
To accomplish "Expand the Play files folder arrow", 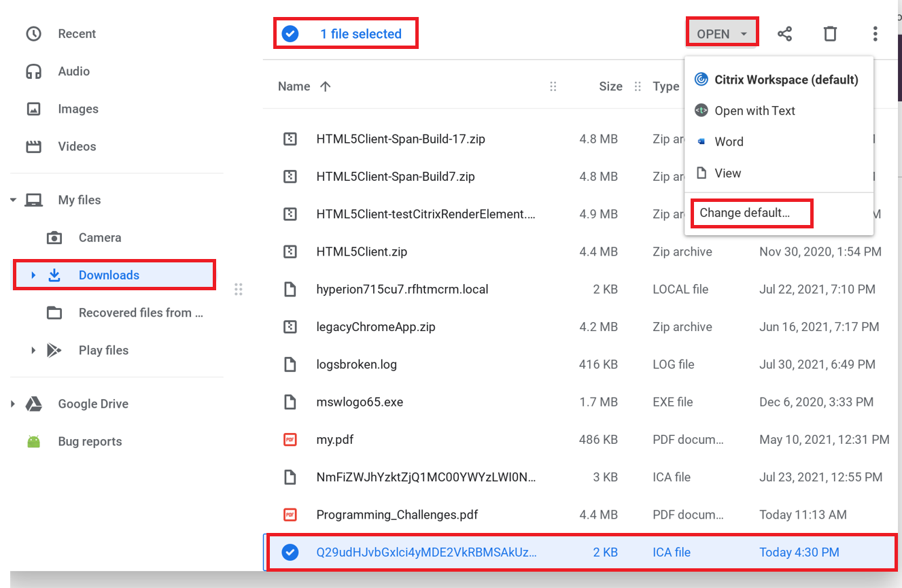I will [33, 351].
